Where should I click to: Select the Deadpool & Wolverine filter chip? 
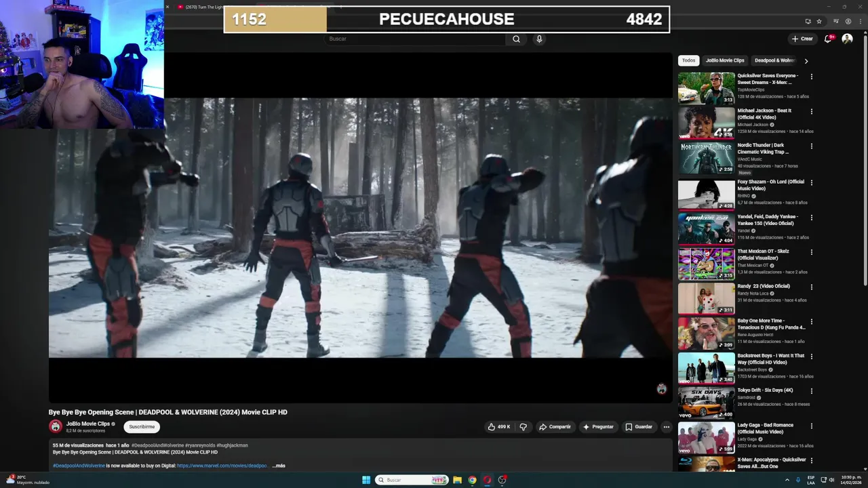pos(774,60)
